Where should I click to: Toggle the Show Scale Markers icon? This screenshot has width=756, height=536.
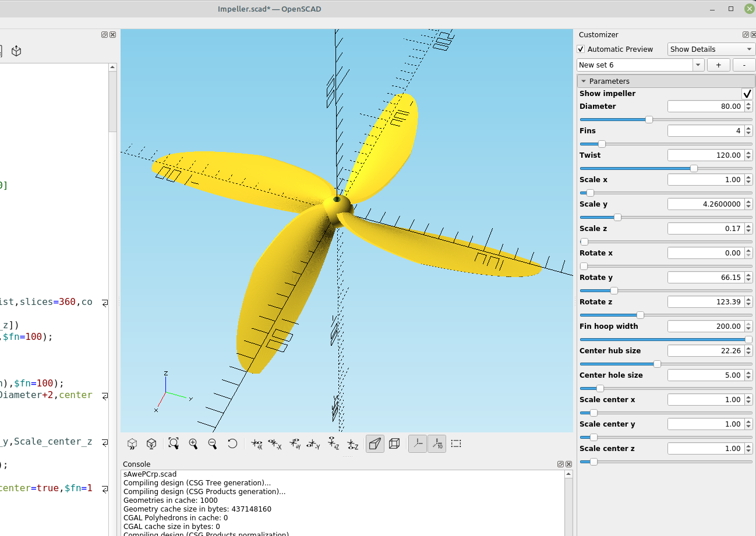pos(437,443)
